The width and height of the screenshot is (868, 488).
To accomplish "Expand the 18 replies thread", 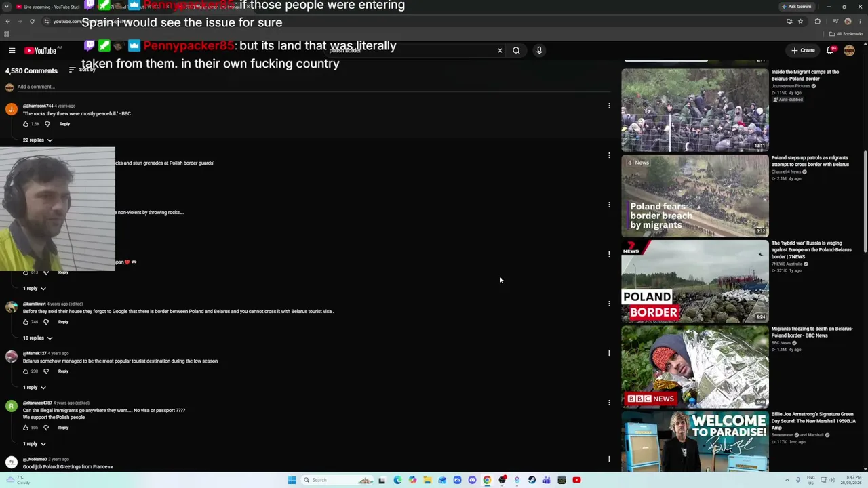I will pyautogui.click(x=37, y=338).
